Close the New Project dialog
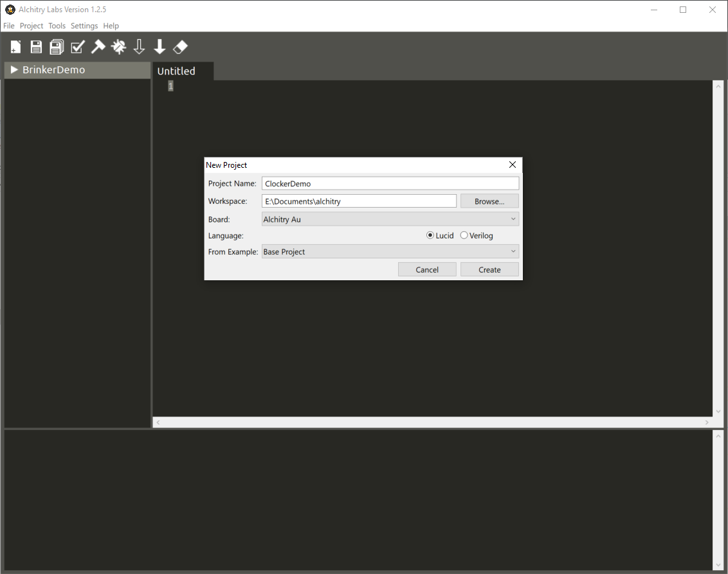728x574 pixels. pos(512,165)
